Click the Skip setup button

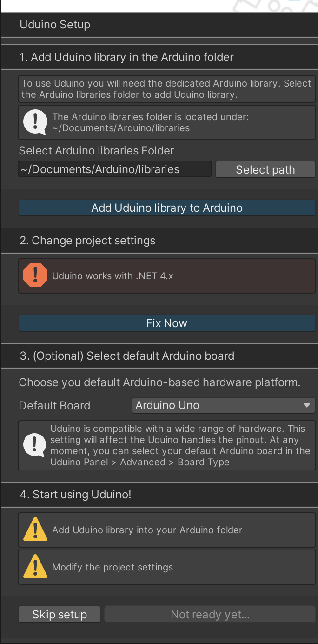tap(60, 615)
